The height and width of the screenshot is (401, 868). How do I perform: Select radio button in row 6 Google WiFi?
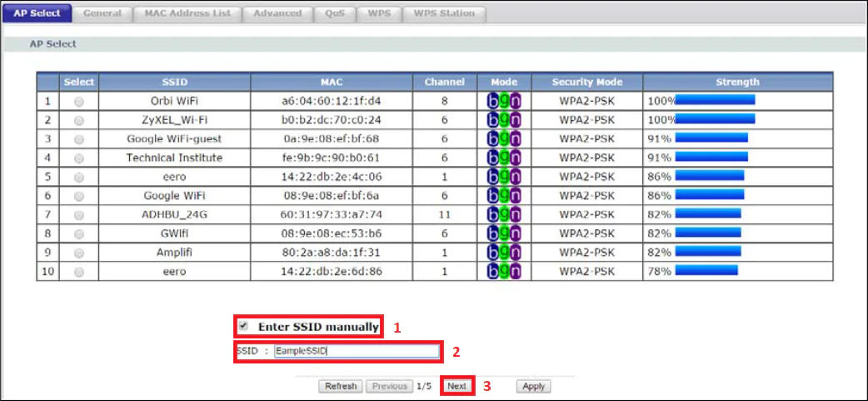79,196
